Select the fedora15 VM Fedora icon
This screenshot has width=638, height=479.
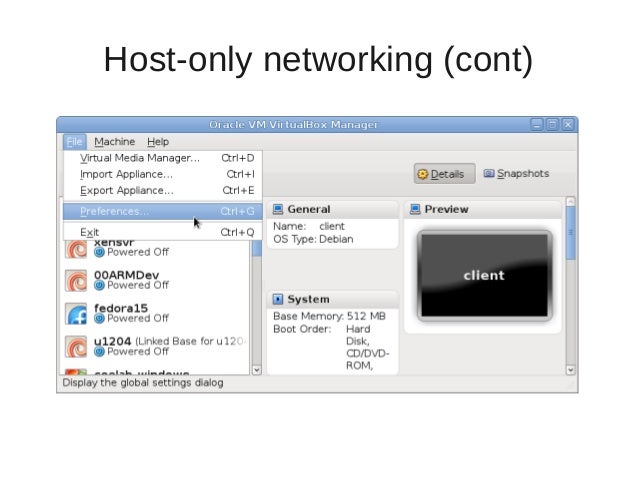(76, 313)
